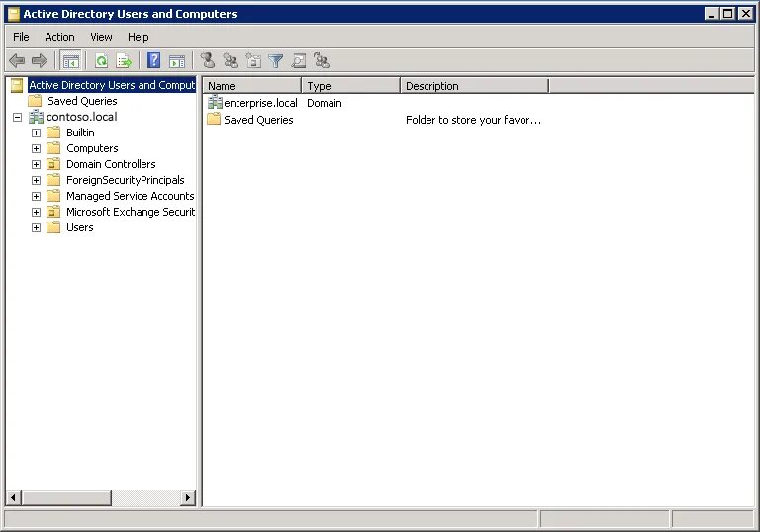
Task: Expand the Domain Controllers node
Action: coord(36,165)
